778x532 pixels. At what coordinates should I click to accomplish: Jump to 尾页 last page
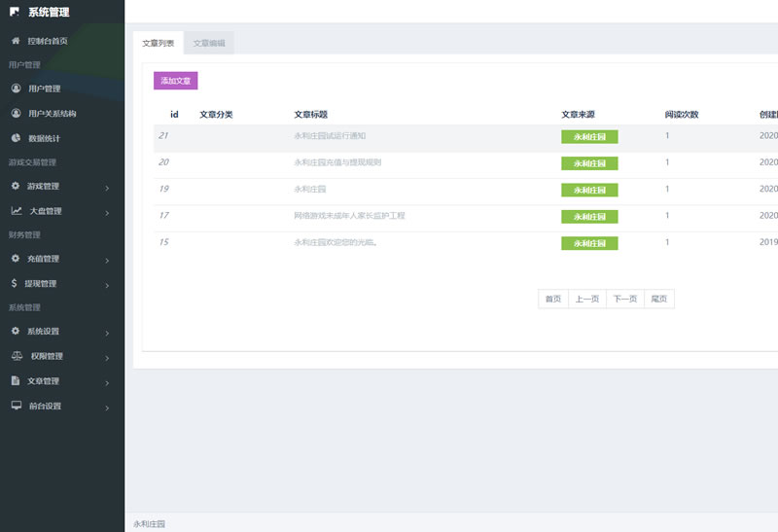(x=659, y=299)
